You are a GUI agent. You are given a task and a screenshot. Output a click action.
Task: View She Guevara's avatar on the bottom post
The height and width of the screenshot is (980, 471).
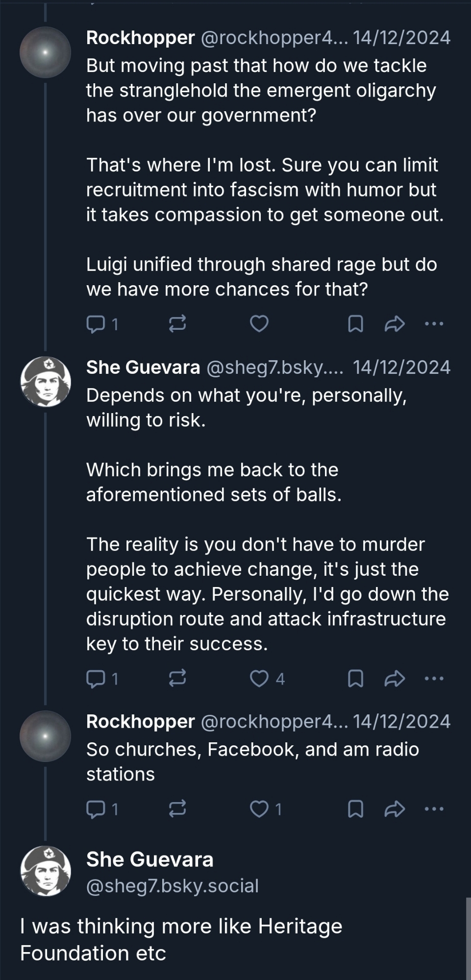(46, 871)
